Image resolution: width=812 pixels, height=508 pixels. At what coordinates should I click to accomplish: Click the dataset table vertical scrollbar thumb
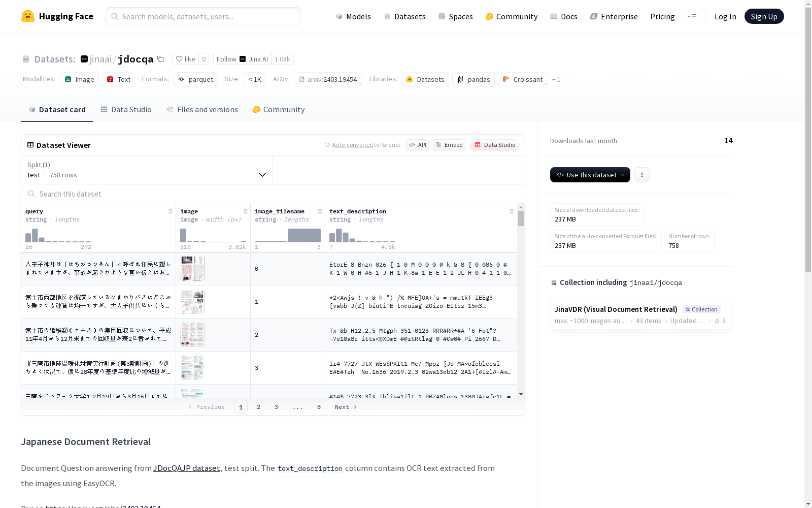click(521, 218)
